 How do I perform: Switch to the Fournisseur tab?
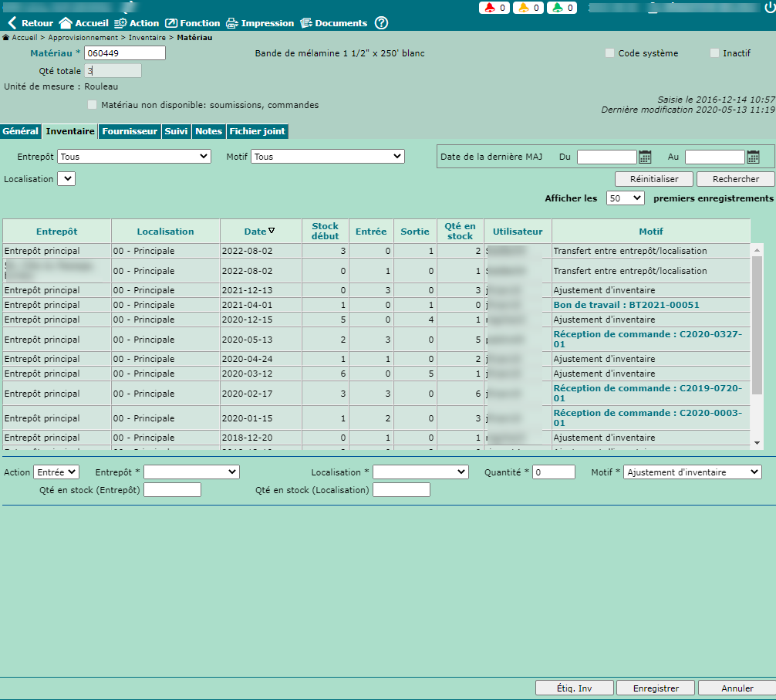[130, 131]
